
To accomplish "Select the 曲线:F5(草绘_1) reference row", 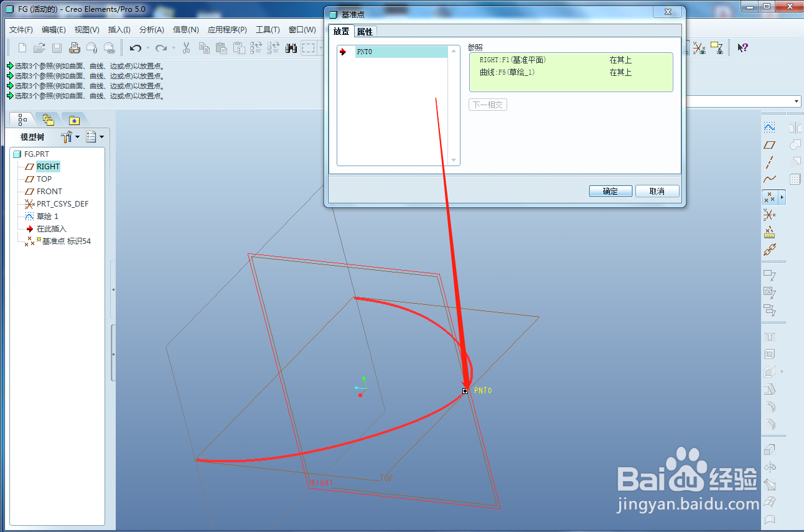I will pyautogui.click(x=571, y=72).
